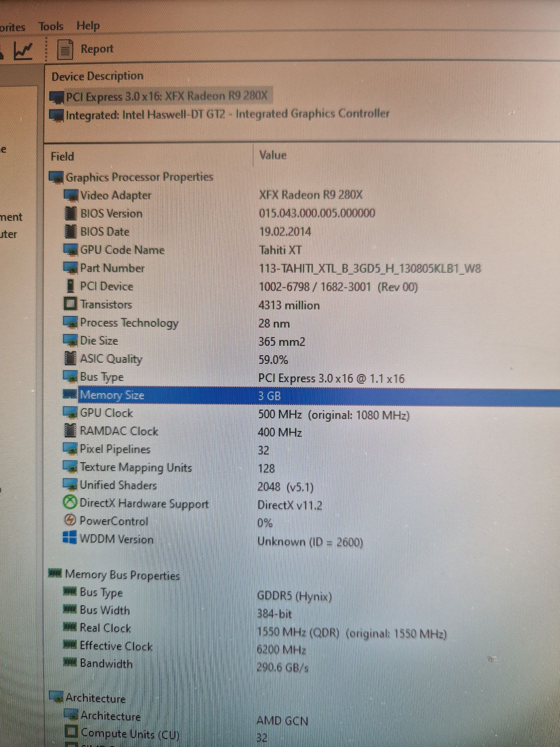This screenshot has width=560, height=747.
Task: Open the Tools menu
Action: [x=51, y=27]
